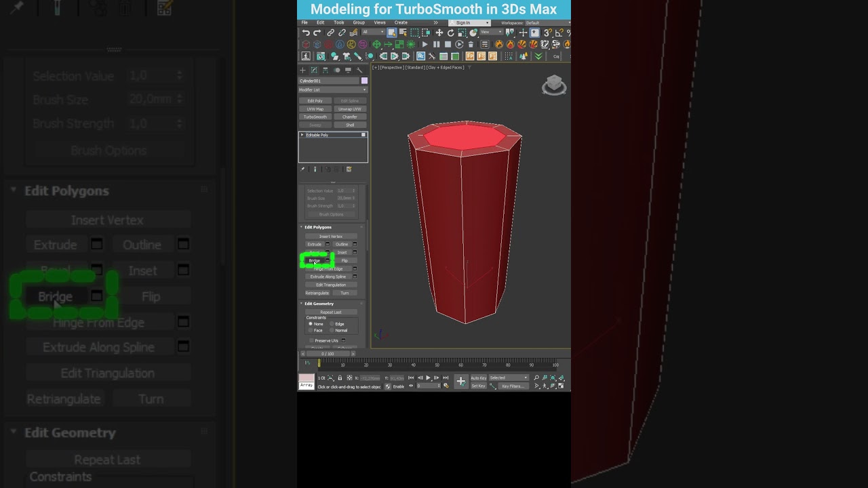Image resolution: width=868 pixels, height=488 pixels.
Task: Click the Edit Poly modifier button
Action: [x=315, y=101]
